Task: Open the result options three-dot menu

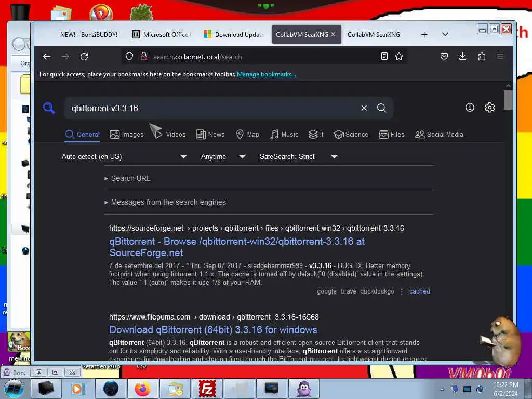Action: tap(402, 291)
